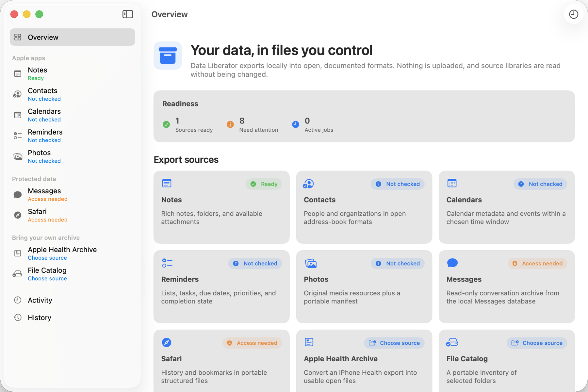
Task: Click Choose source on Apple Health Archive card
Action: [x=394, y=343]
